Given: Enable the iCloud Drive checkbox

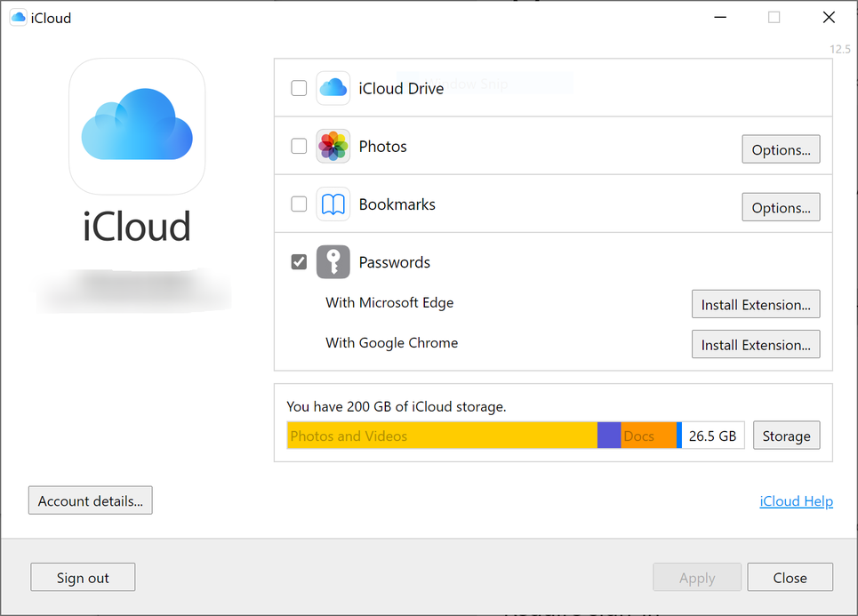Looking at the screenshot, I should coord(299,88).
